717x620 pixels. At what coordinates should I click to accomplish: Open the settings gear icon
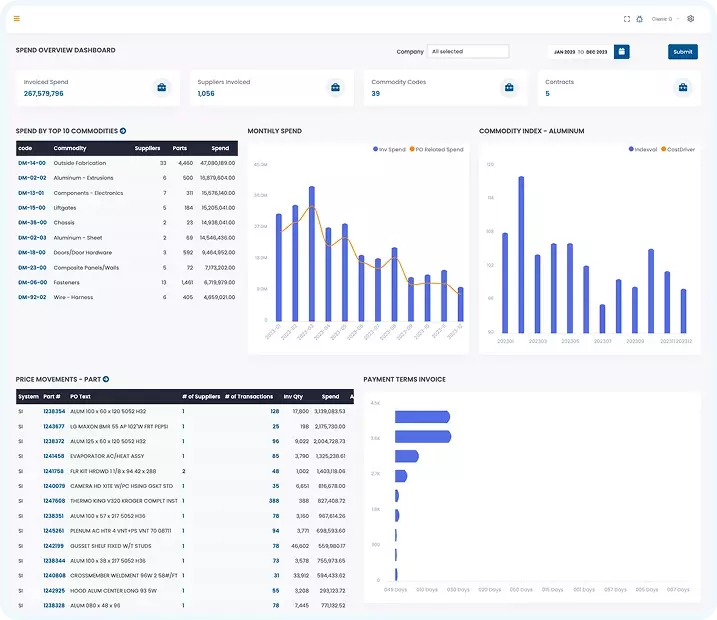[x=690, y=18]
